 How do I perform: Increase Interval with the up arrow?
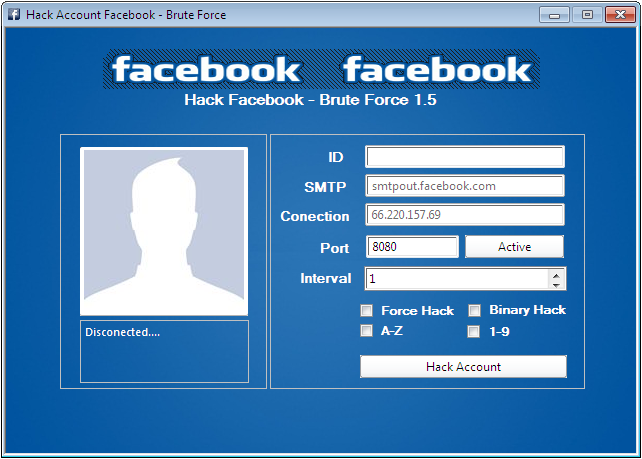pyautogui.click(x=556, y=275)
